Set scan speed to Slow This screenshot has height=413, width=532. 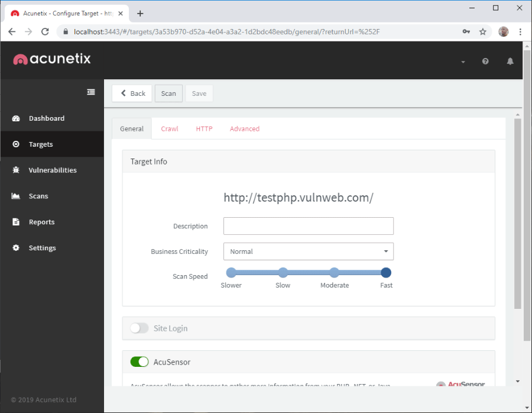tap(283, 272)
